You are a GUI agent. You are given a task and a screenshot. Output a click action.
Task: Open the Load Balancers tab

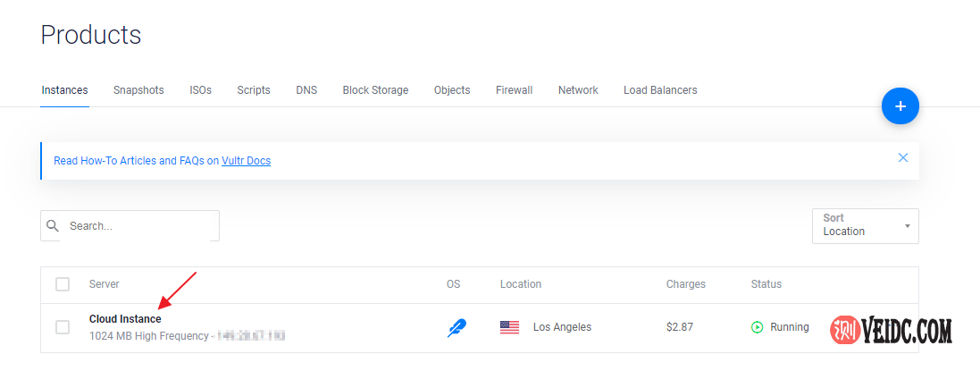click(660, 90)
